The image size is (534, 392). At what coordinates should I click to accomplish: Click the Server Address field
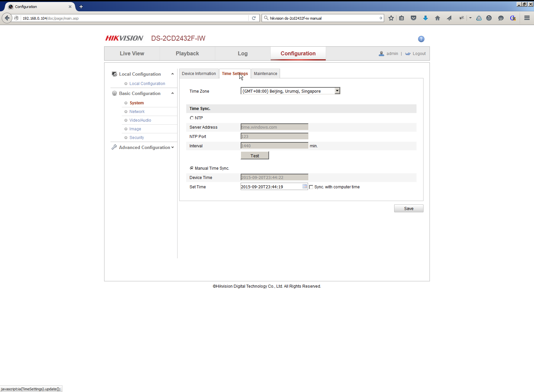(274, 127)
